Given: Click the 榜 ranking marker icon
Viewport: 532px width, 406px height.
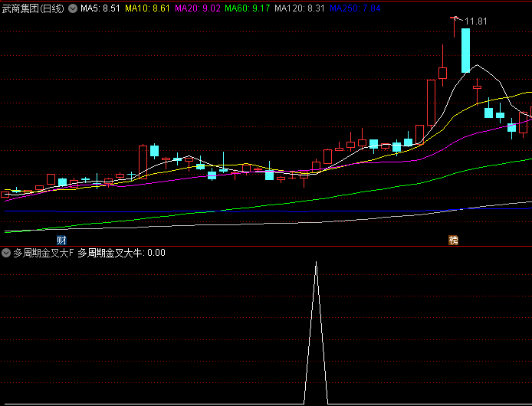Looking at the screenshot, I should point(453,241).
